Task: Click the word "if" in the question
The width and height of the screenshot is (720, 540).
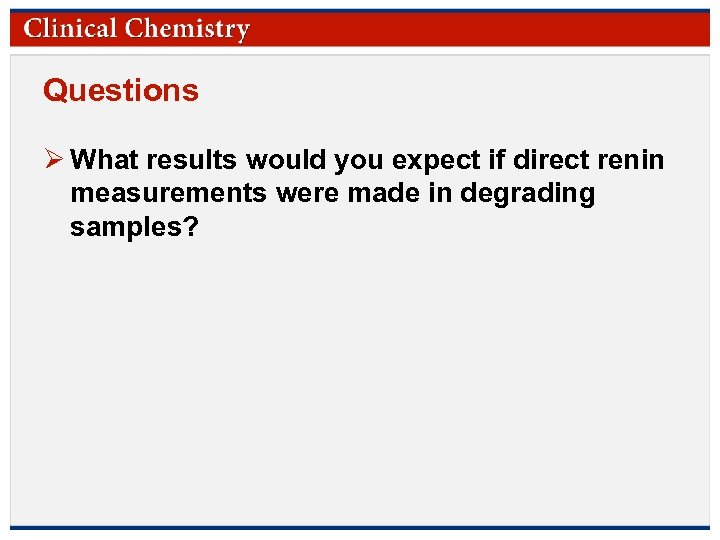Action: (x=494, y=160)
